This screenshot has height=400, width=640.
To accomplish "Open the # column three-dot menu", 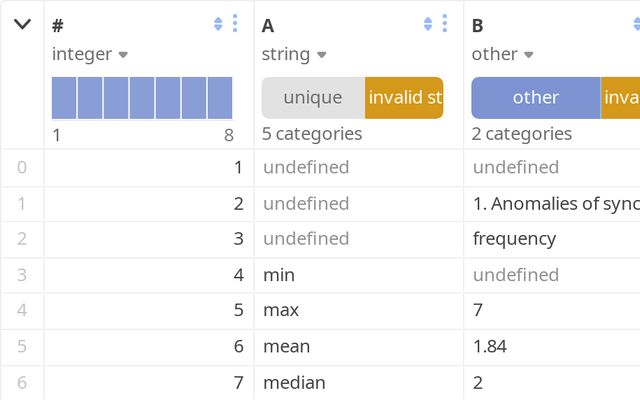I will (235, 24).
